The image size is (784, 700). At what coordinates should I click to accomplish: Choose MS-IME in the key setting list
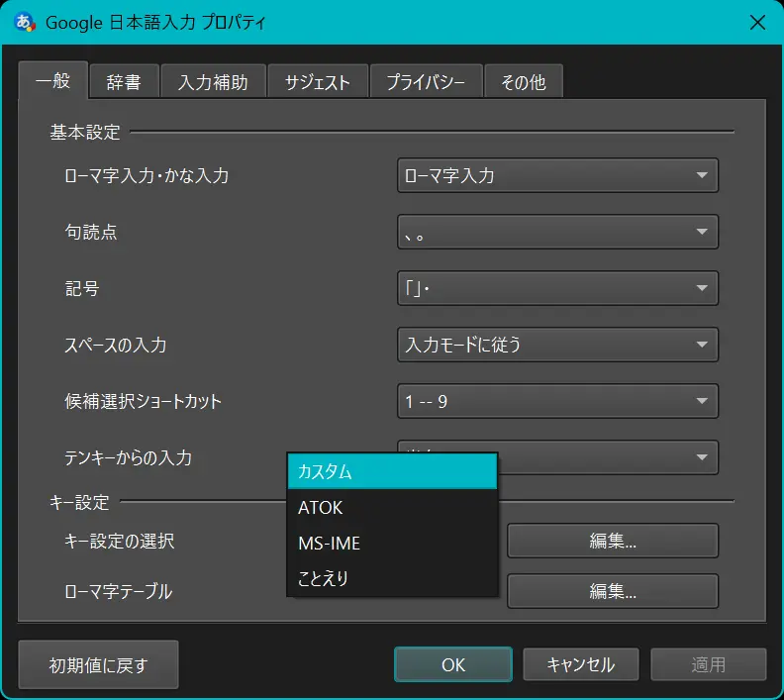point(393,544)
